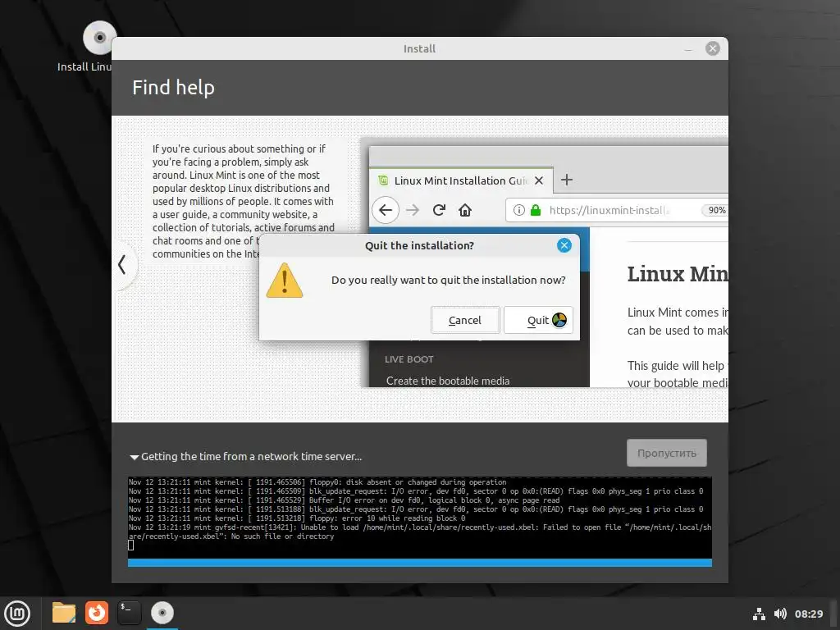The height and width of the screenshot is (630, 840).
Task: Click 'Create the bootable media' in slideshow
Action: (448, 381)
